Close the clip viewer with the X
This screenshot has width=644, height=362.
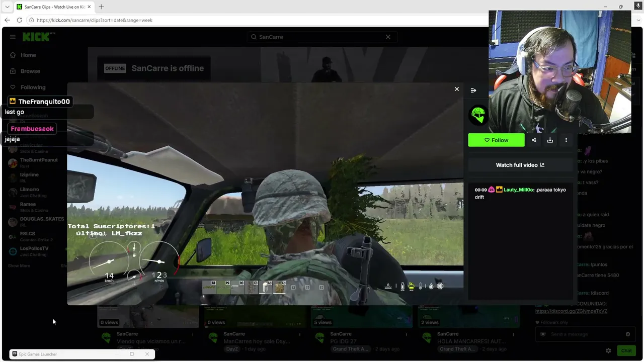[x=457, y=89]
